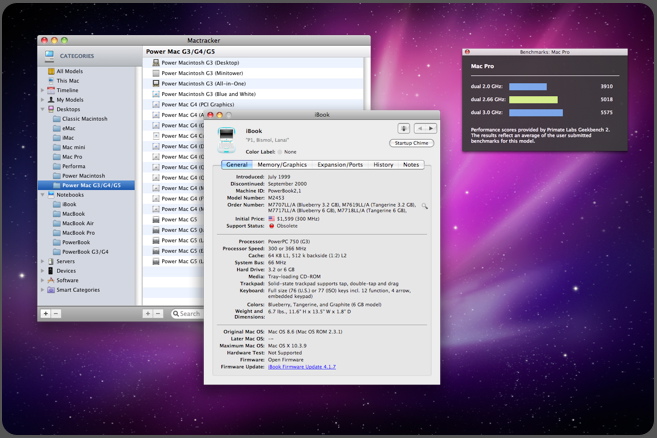Select the highlighted Power Mac G3/G4/G5 folder
This screenshot has height=438, width=657.
(86, 185)
